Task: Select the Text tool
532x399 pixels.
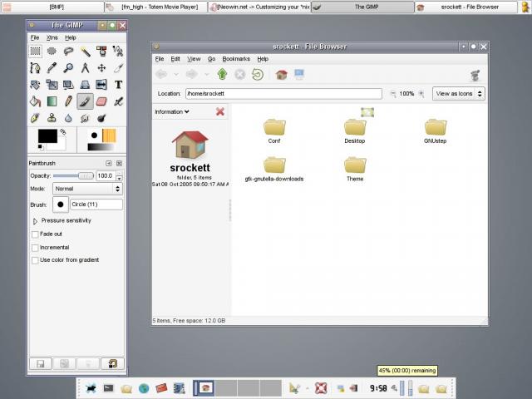Action: [118, 85]
